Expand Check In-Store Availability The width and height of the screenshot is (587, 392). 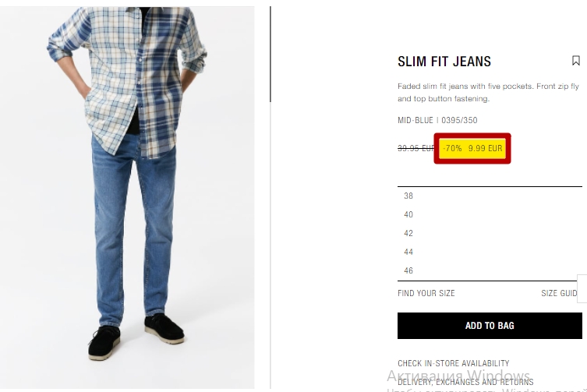[x=454, y=363]
